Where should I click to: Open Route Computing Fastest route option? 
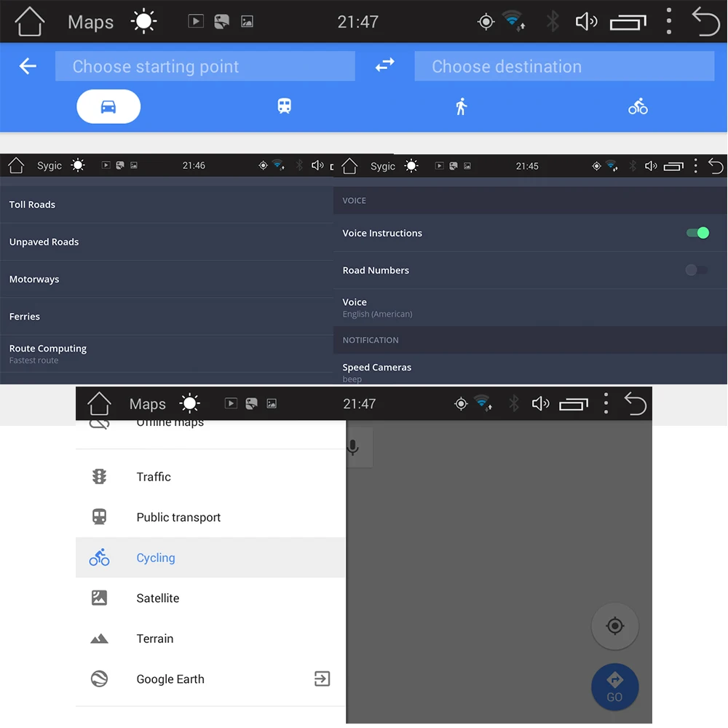coord(167,354)
